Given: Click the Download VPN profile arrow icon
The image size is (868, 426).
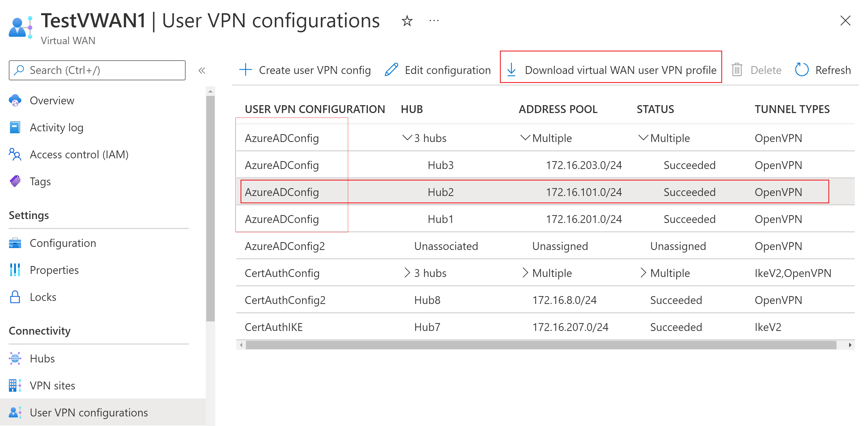Looking at the screenshot, I should [x=511, y=70].
